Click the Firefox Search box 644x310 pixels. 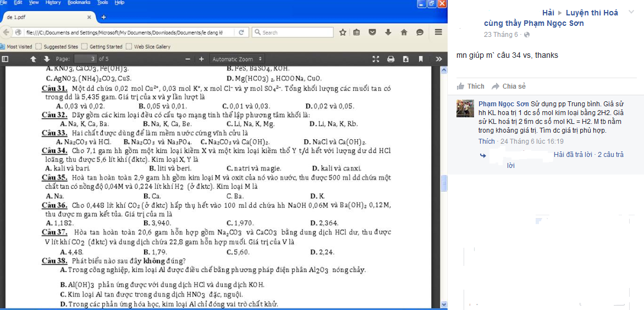[293, 32]
